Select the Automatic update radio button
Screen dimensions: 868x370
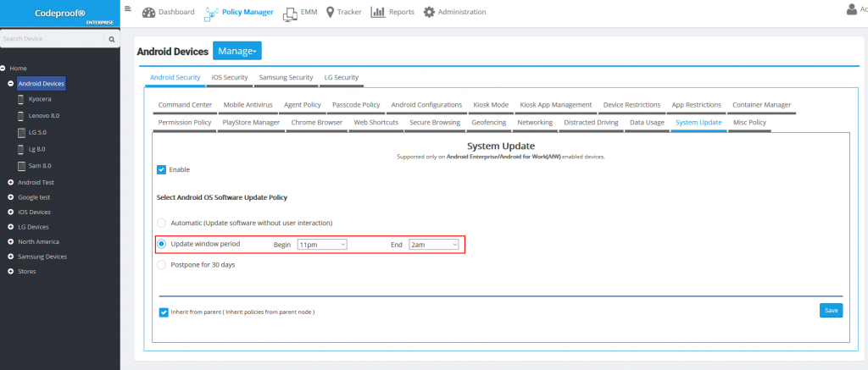pyautogui.click(x=162, y=223)
